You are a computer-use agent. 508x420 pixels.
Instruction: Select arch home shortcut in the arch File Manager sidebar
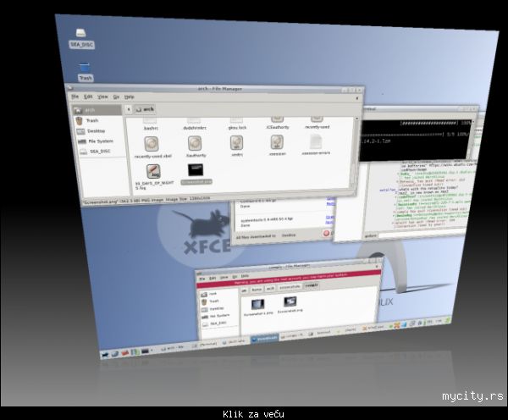click(97, 110)
